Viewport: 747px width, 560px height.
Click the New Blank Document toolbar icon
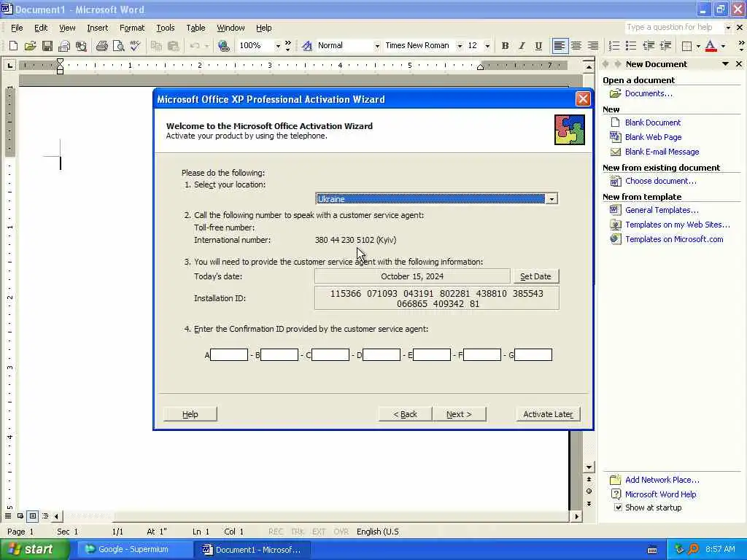point(13,46)
